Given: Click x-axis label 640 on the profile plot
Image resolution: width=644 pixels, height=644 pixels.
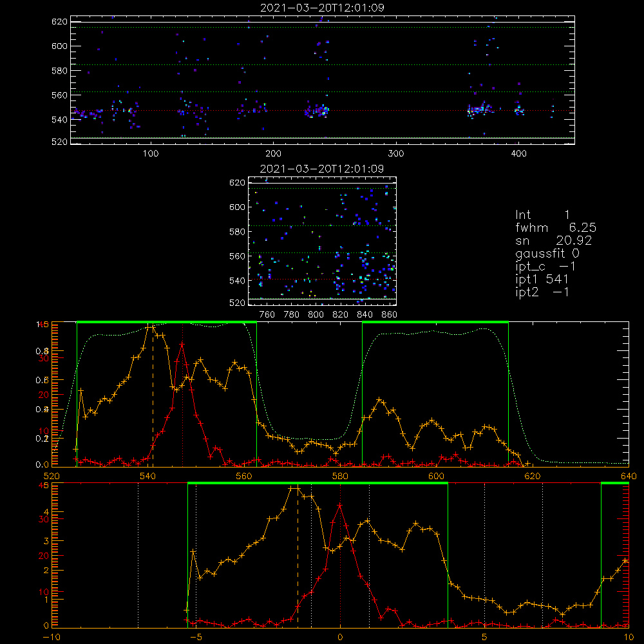Looking at the screenshot, I should point(629,477).
